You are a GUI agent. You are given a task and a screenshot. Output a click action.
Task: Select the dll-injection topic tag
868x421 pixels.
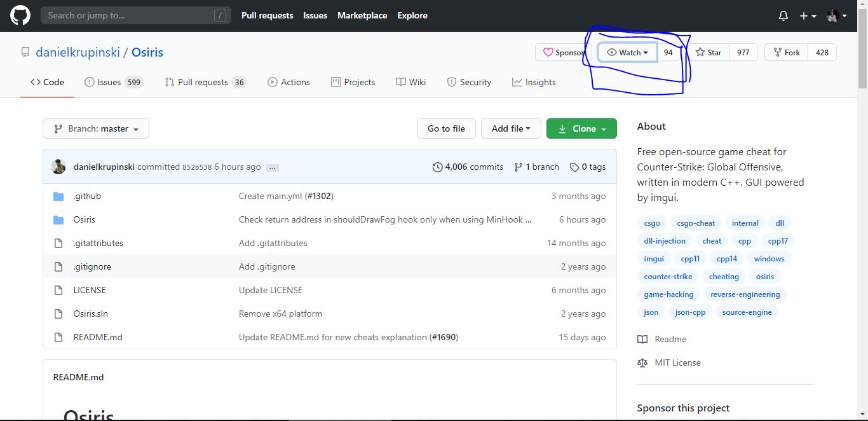point(665,241)
